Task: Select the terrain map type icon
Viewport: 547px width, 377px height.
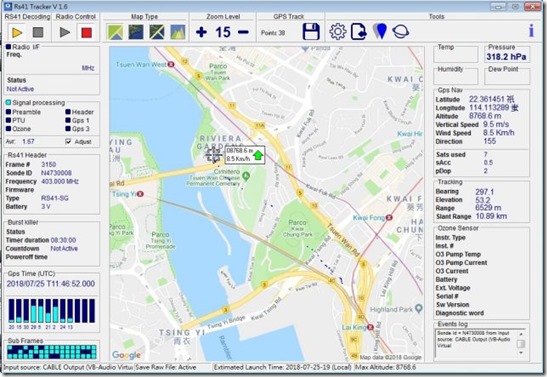Action: tap(178, 32)
